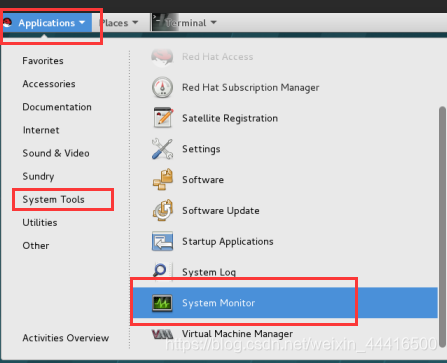Launch Satellite Registration
This screenshot has width=447, height=363.
[x=230, y=118]
